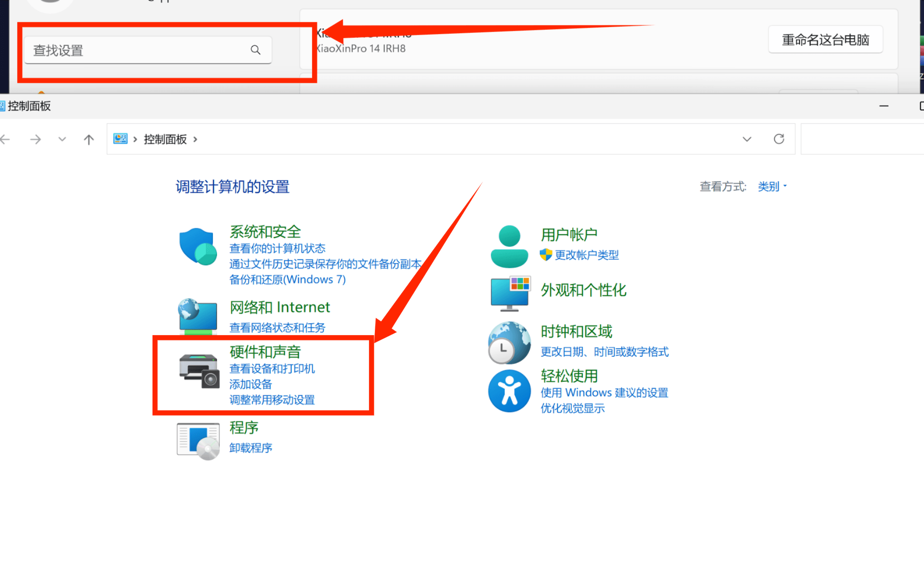Click the 重命名这台电脑 button
Image resolution: width=924 pixels, height=566 pixels.
(825, 40)
